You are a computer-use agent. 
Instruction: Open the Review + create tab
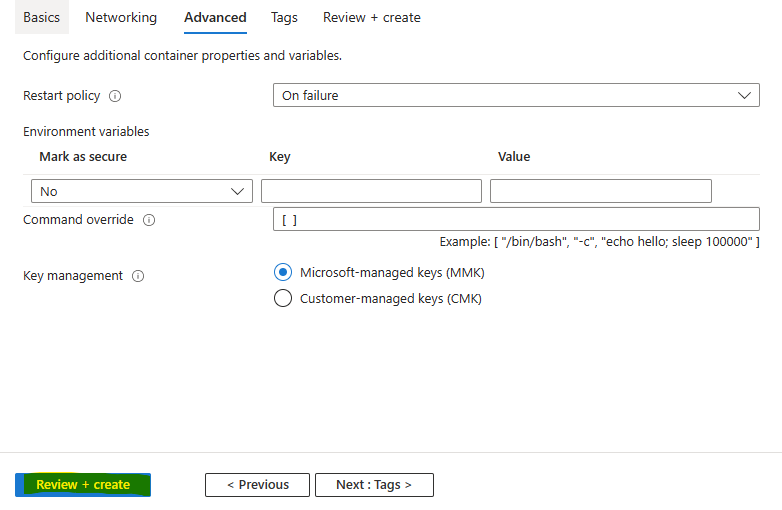372,17
